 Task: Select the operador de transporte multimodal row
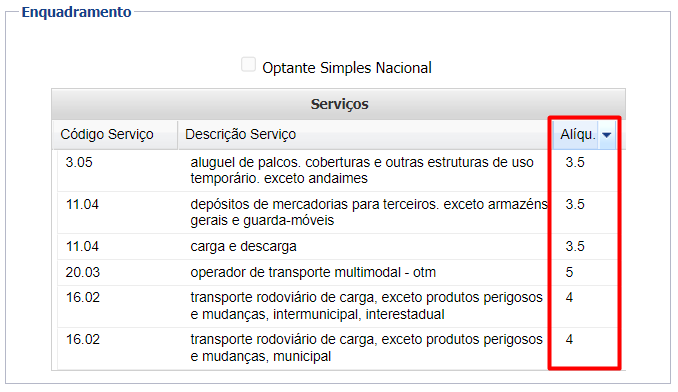(x=337, y=273)
